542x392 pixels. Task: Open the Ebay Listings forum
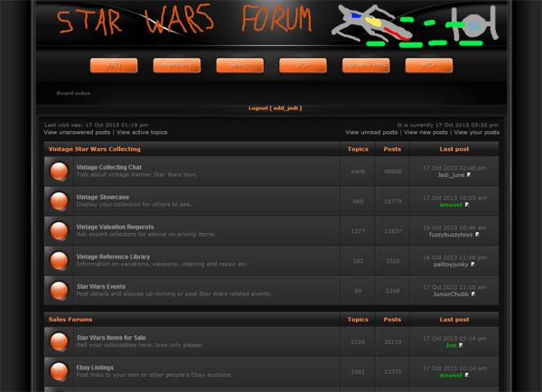pyautogui.click(x=95, y=368)
